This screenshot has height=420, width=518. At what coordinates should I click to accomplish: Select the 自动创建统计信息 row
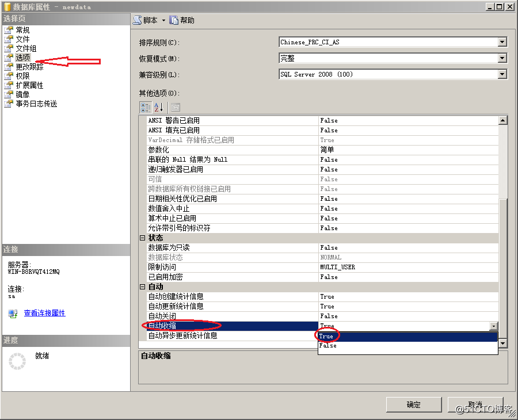coord(322,296)
